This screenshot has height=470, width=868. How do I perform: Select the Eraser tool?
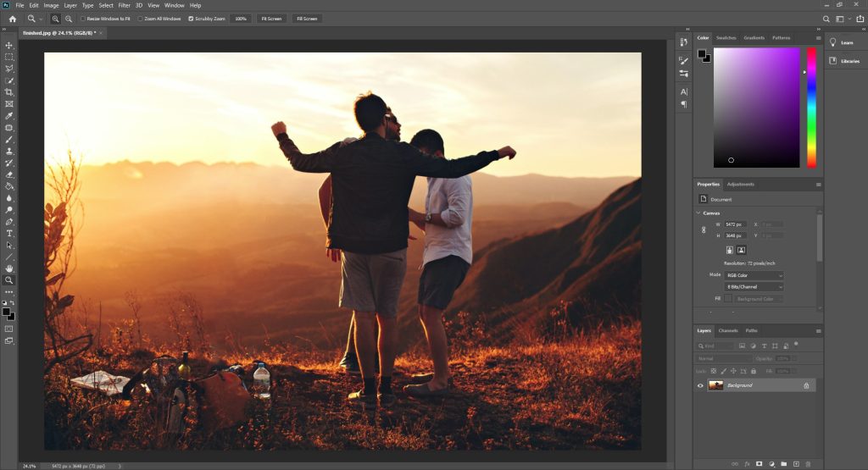coord(8,174)
